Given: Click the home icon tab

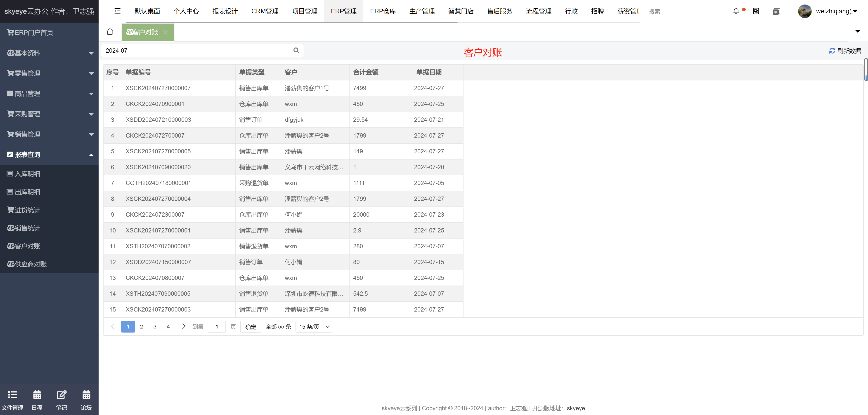Looking at the screenshot, I should (x=110, y=32).
